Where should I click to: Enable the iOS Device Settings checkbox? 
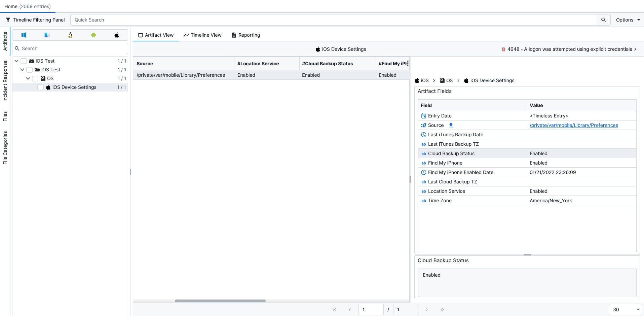pyautogui.click(x=41, y=87)
